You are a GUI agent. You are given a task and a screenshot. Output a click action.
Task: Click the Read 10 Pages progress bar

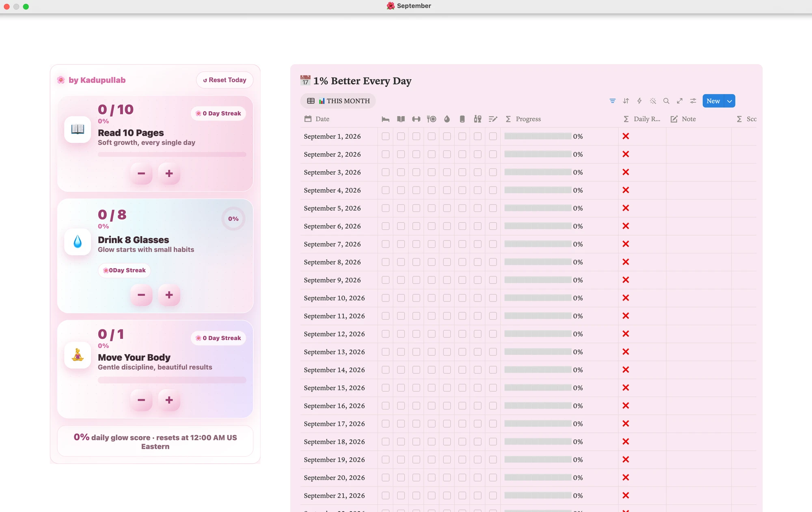click(x=172, y=154)
